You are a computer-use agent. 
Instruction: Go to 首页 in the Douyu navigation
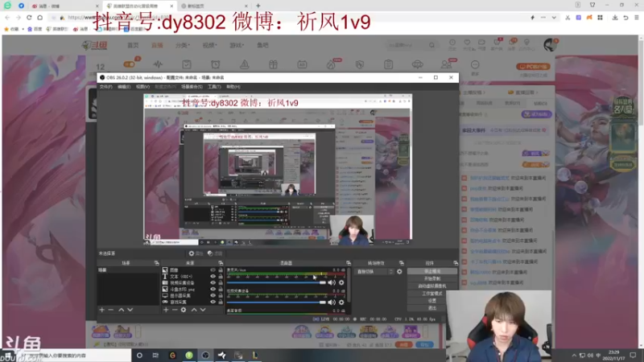(133, 45)
